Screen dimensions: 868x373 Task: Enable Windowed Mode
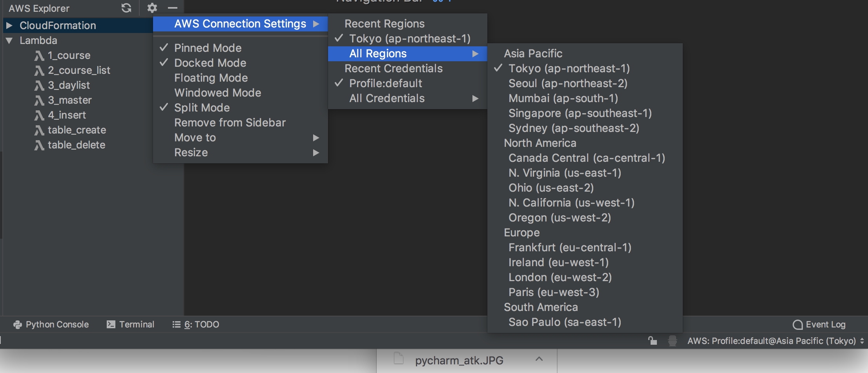[240, 93]
